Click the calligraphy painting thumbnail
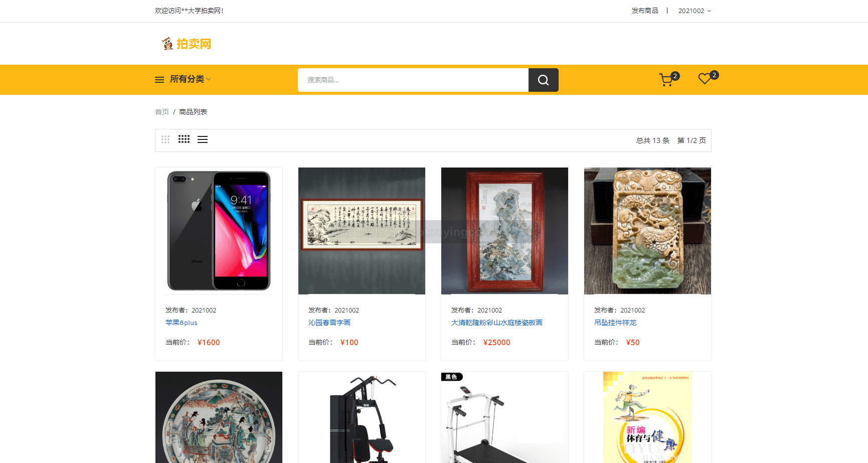The height and width of the screenshot is (463, 868). click(x=362, y=231)
